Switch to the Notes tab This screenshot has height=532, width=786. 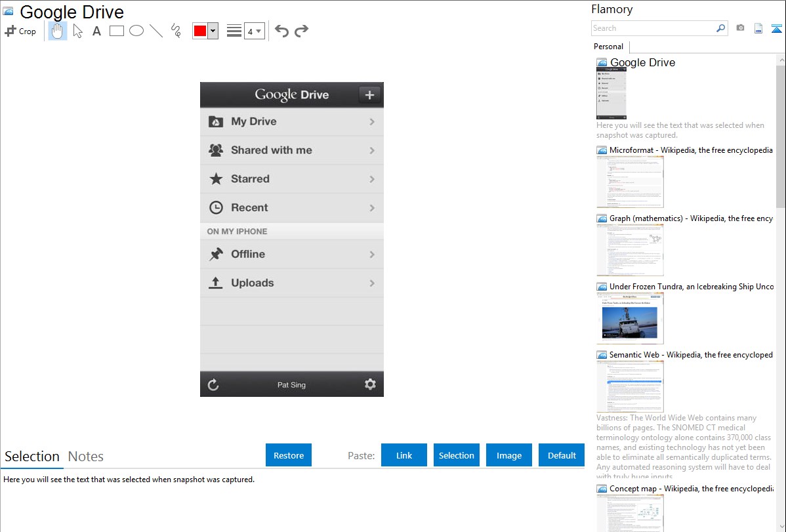(x=86, y=457)
